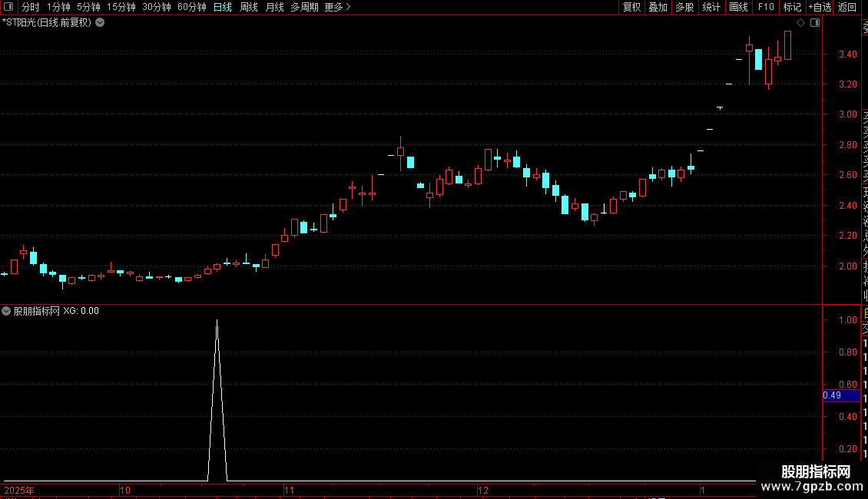This screenshot has width=868, height=499.
Task: Click the month 12 marker on time axis
Action: (483, 490)
